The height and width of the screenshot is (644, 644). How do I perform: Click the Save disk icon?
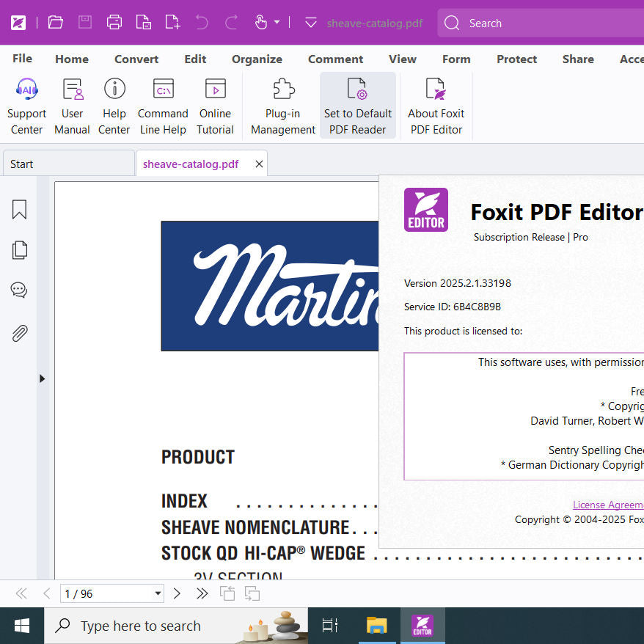pos(85,22)
